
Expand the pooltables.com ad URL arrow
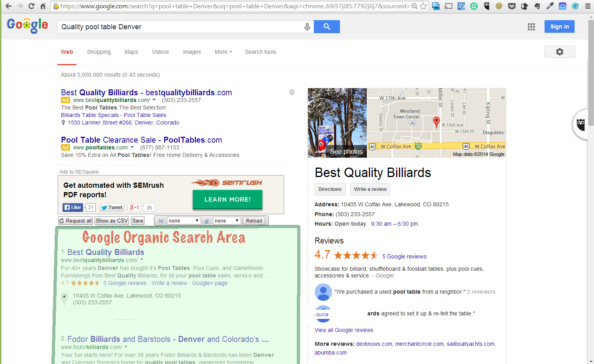tap(132, 147)
